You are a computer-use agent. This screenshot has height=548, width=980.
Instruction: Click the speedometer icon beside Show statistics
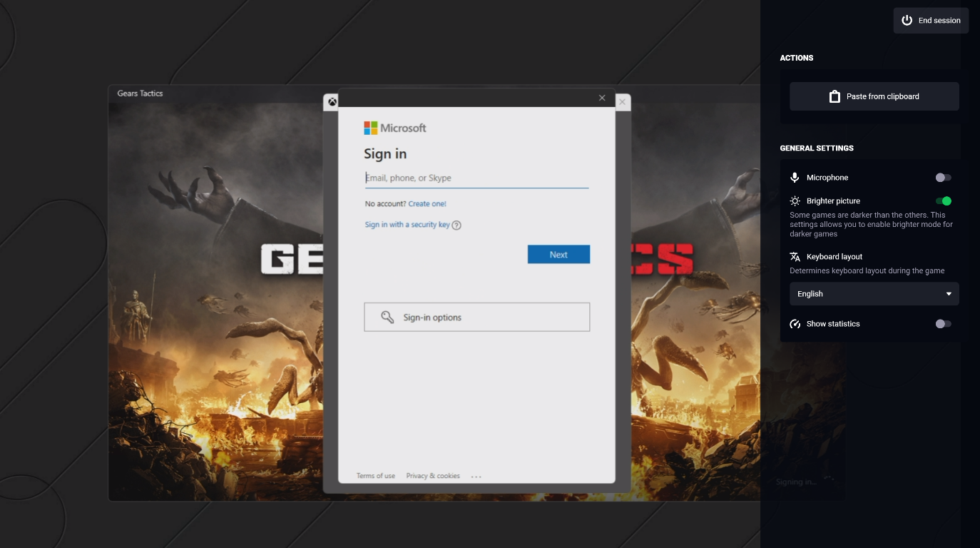pyautogui.click(x=795, y=323)
